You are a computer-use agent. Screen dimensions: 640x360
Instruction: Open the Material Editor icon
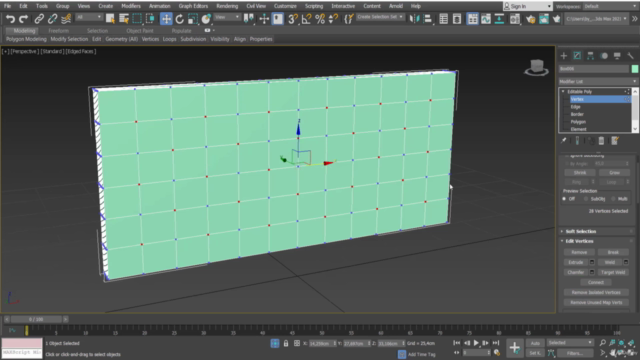[x=515, y=19]
